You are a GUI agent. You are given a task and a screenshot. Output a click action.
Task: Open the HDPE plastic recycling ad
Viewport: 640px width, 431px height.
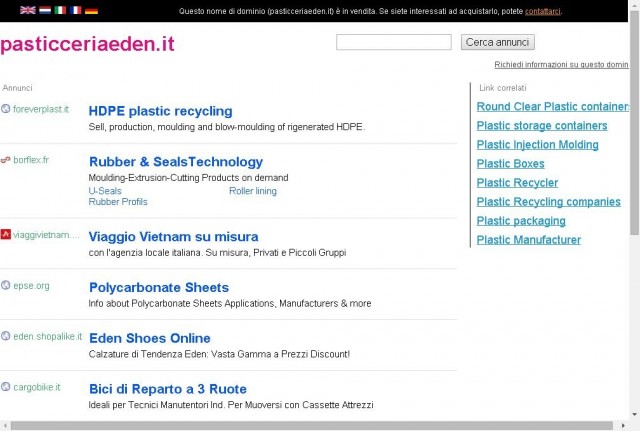[160, 111]
